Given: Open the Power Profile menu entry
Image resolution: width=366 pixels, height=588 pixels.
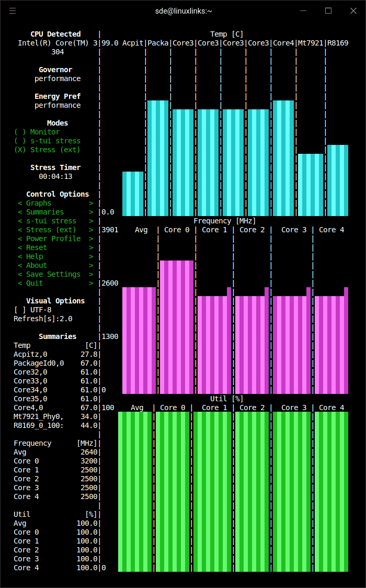Looking at the screenshot, I should pyautogui.click(x=55, y=239).
